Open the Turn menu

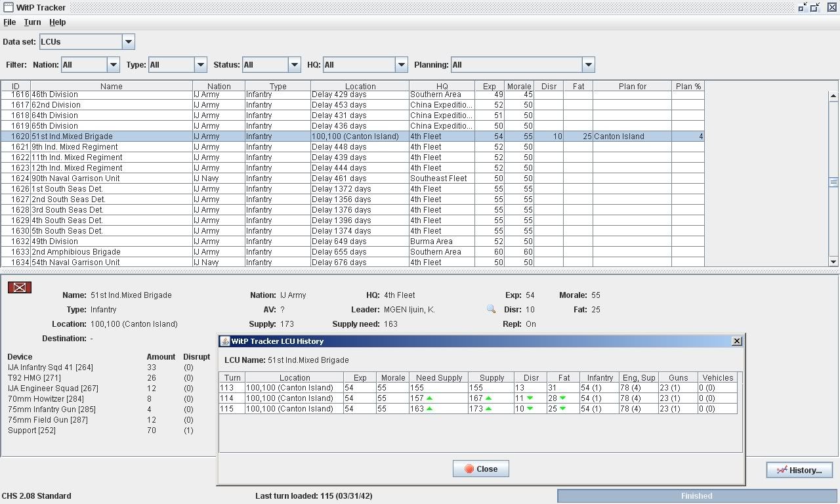[x=32, y=22]
